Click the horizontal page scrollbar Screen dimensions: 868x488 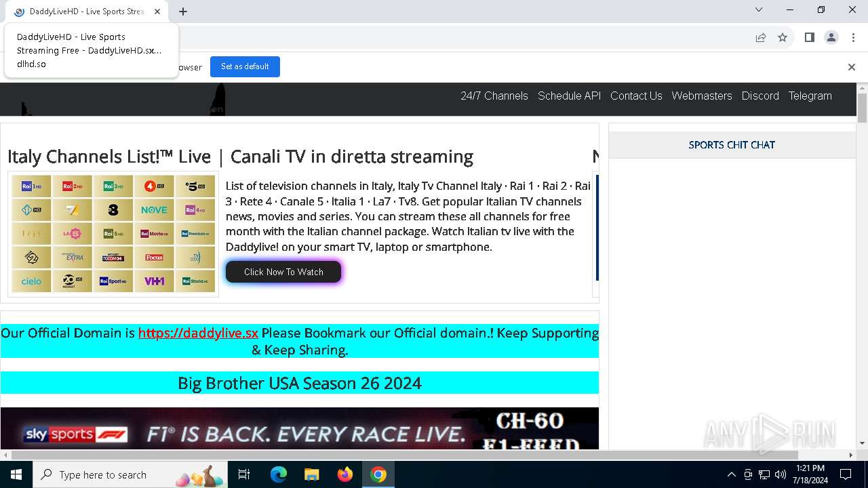click(x=404, y=455)
